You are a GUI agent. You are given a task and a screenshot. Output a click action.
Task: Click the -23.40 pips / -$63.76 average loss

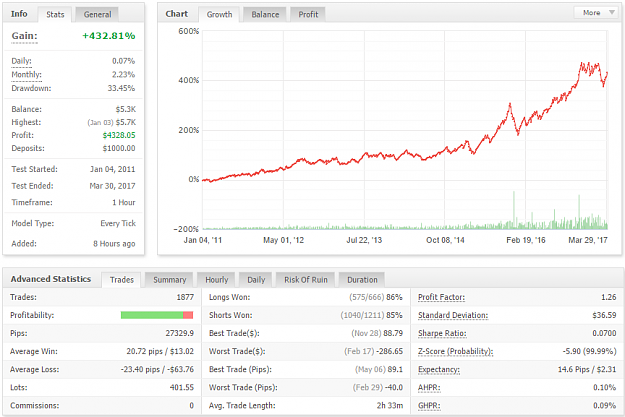(157, 370)
